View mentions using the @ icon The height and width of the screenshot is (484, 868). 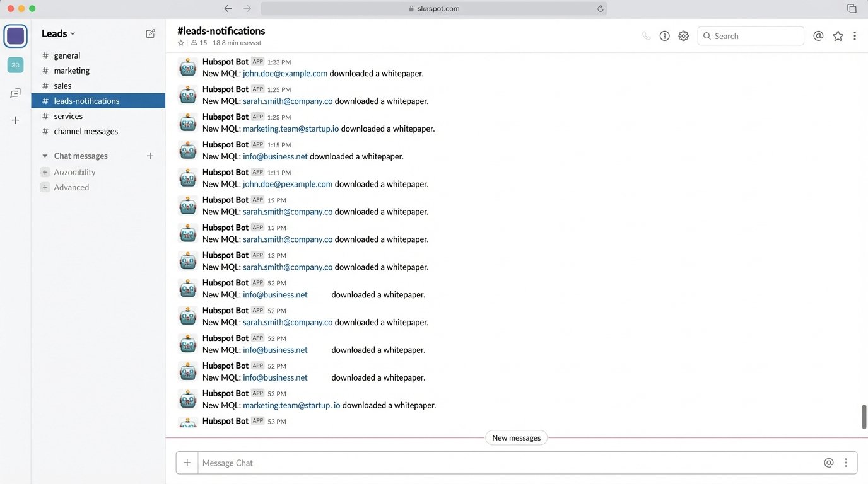tap(818, 36)
